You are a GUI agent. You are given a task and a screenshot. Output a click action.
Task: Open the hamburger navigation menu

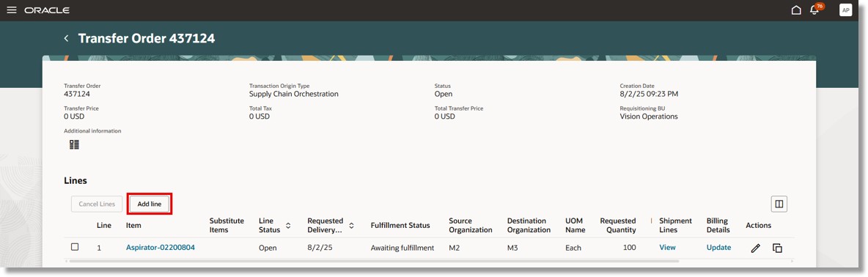click(12, 10)
